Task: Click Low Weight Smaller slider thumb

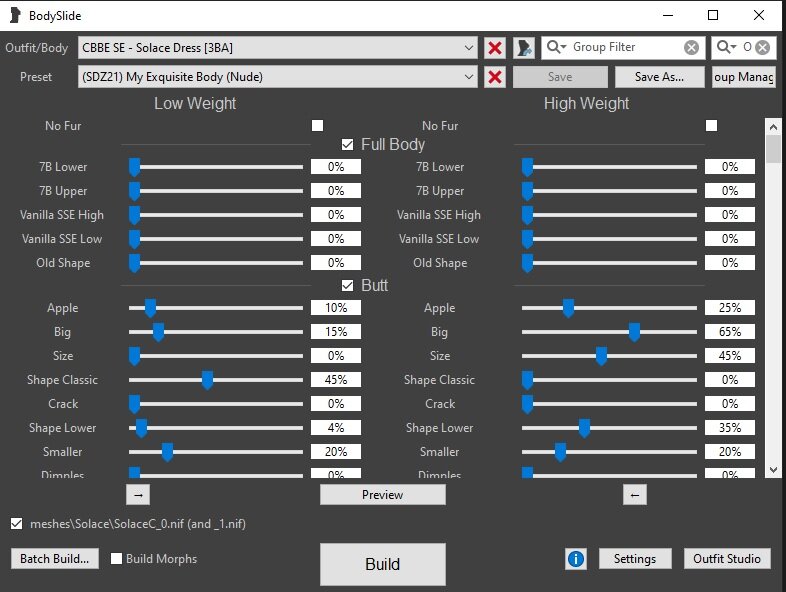Action: pos(167,453)
